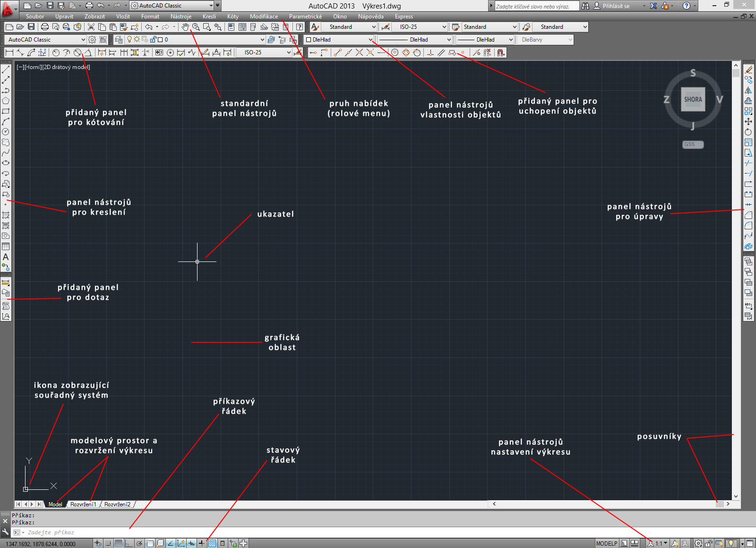Image resolution: width=756 pixels, height=548 pixels.
Task: Click the keyword search box in title bar
Action: [536, 6]
